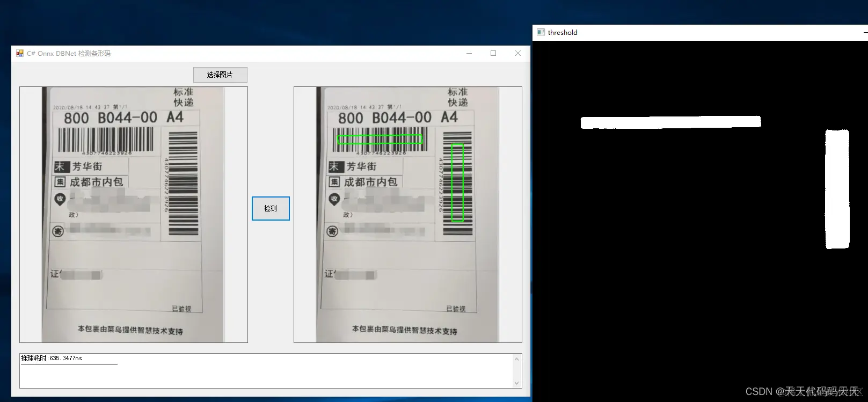The image size is (868, 402).
Task: Click the 选择图片 button
Action: click(x=220, y=75)
